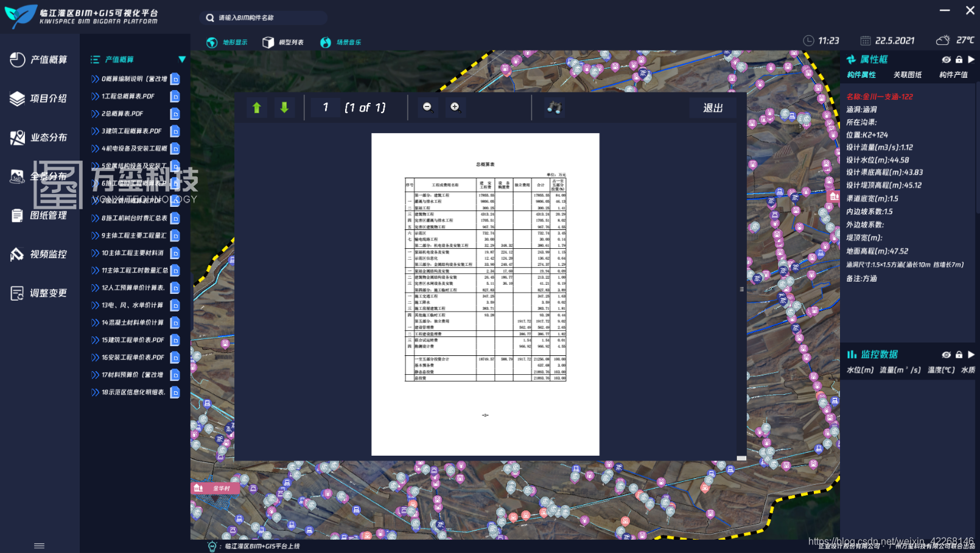This screenshot has height=553, width=980.
Task: Click the document icon next to 16安装工程单价表.PDF
Action: (175, 358)
